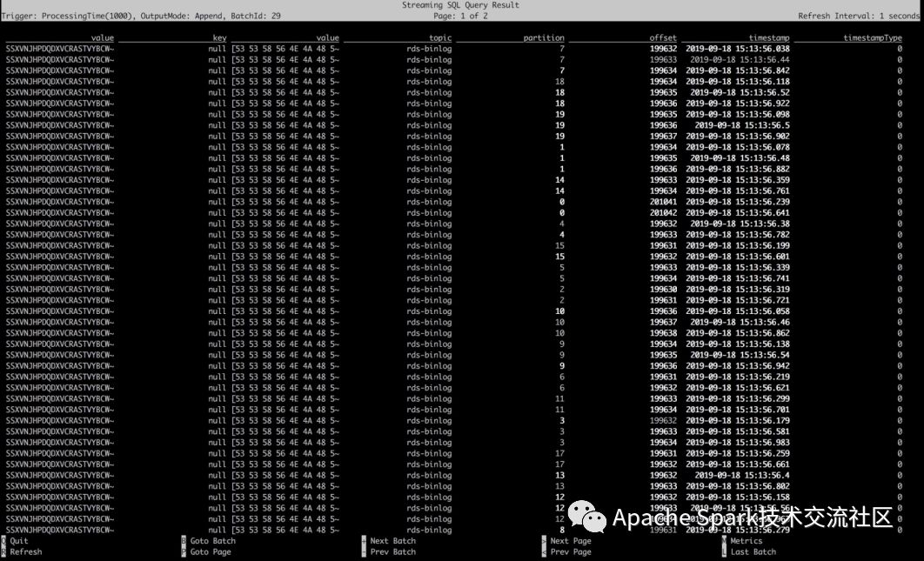Click the "Refresh Interval: 1 seconds" text
Screen dimensions: 924x561
pos(859,16)
